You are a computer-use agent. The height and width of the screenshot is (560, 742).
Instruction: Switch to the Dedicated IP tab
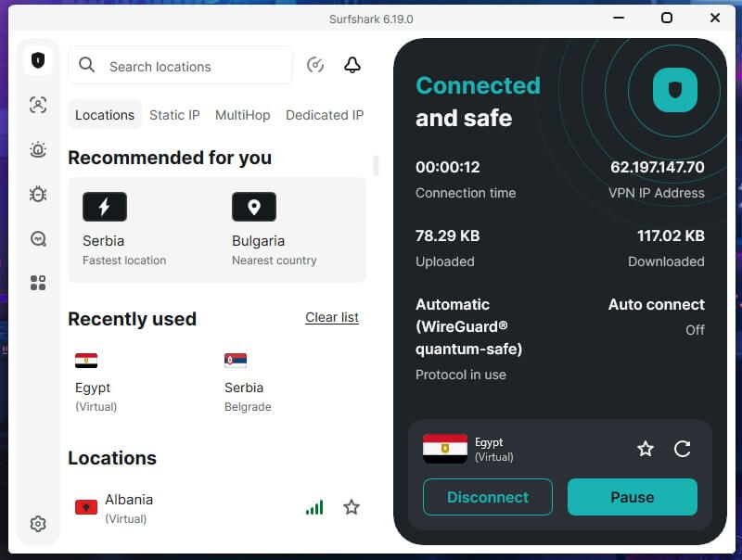325,115
